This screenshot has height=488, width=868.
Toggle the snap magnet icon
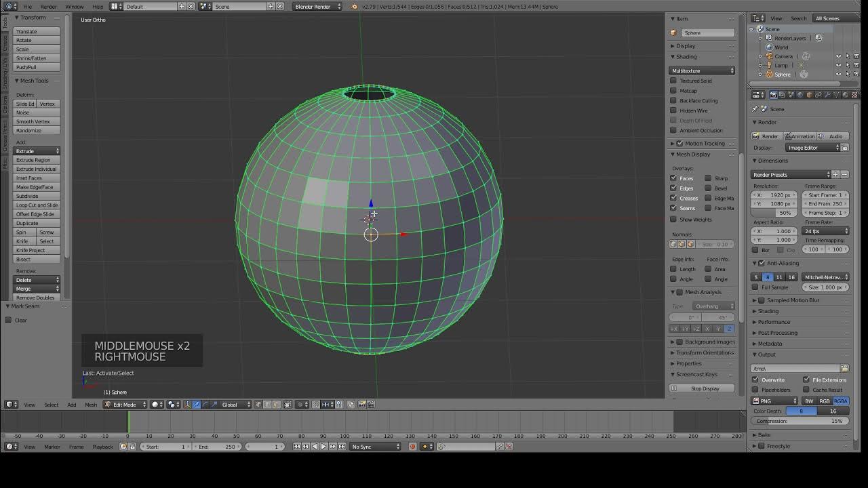(315, 405)
